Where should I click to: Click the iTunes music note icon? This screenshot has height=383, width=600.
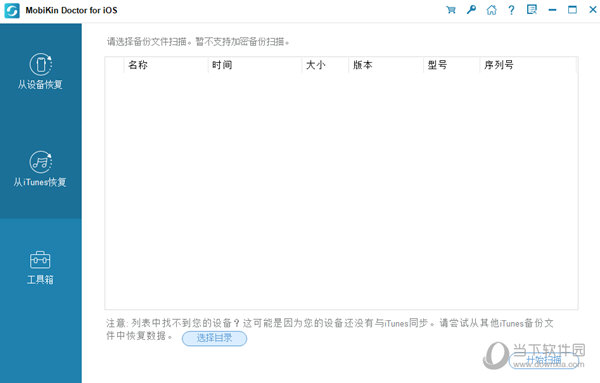41,162
